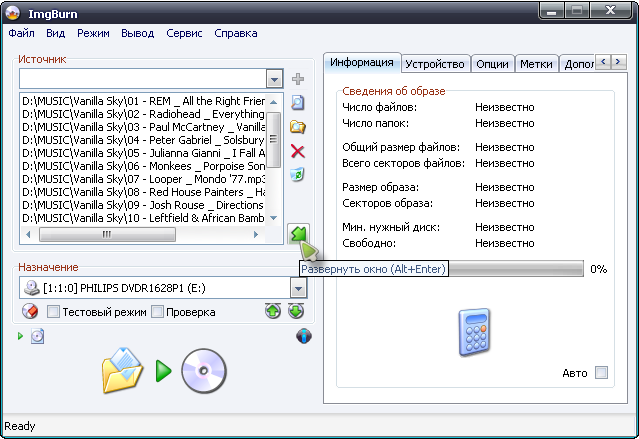The image size is (639, 439).
Task: Click the browse for file icon
Action: (297, 102)
